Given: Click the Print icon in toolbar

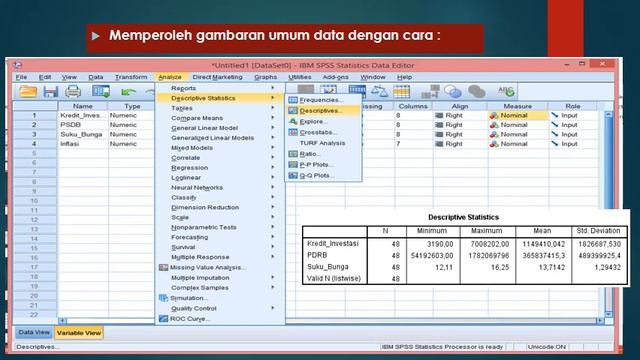Looking at the screenshot, I should pos(73,91).
